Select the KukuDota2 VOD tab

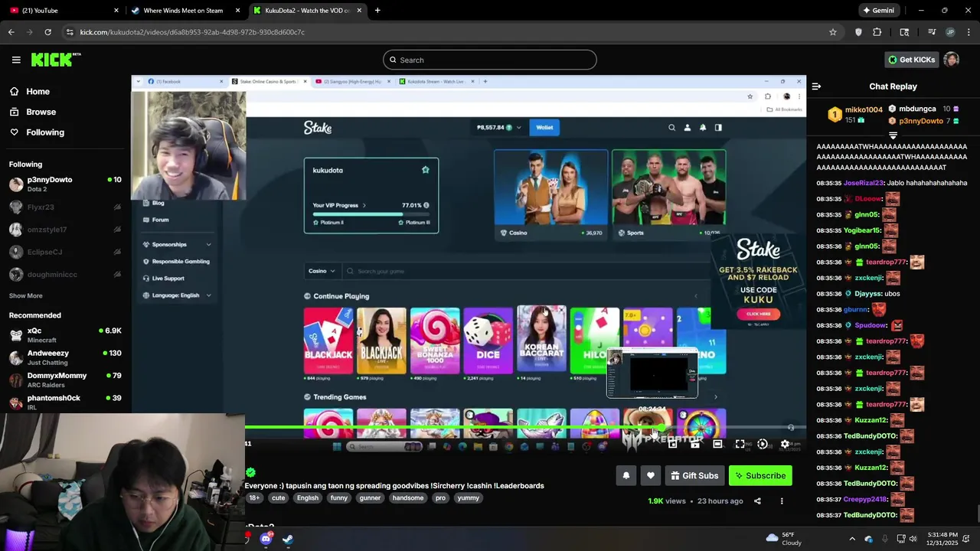(x=308, y=11)
